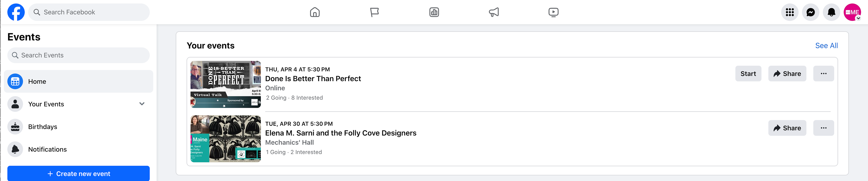Select Home in the Events sidebar
The width and height of the screenshot is (868, 181).
(78, 81)
